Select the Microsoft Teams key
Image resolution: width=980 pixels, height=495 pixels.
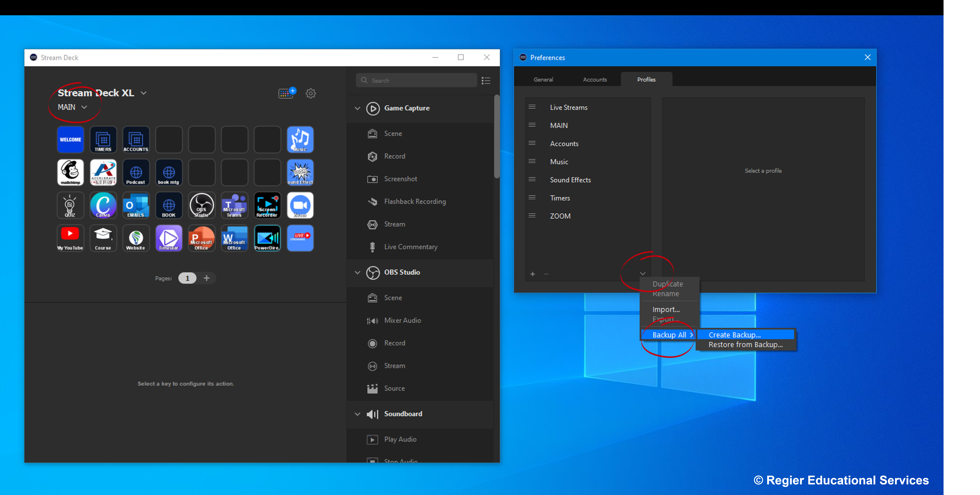(234, 205)
